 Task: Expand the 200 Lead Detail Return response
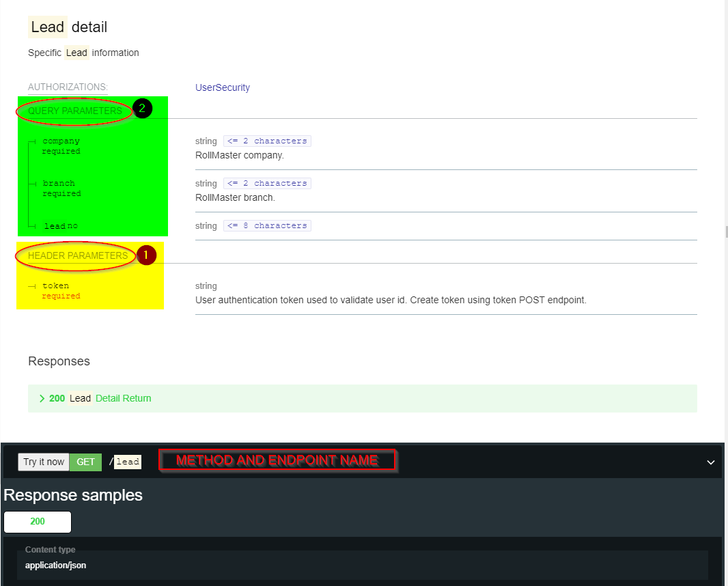pos(362,398)
